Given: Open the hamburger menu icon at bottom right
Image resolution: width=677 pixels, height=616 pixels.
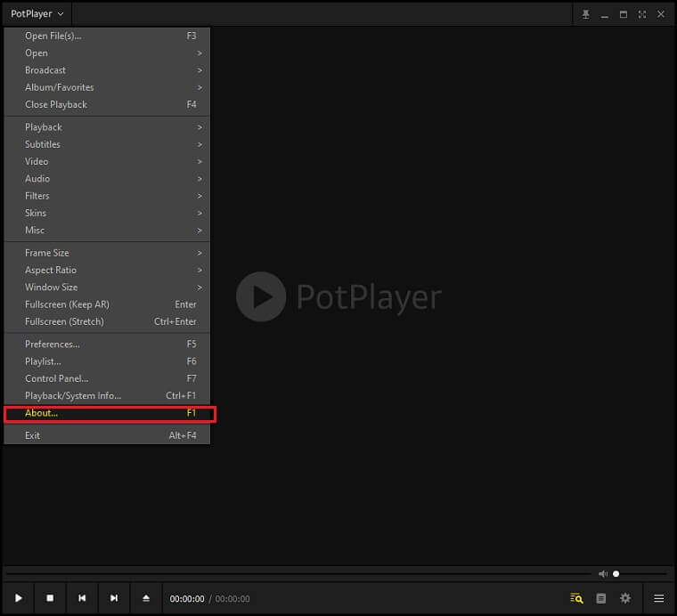Looking at the screenshot, I should 659,598.
